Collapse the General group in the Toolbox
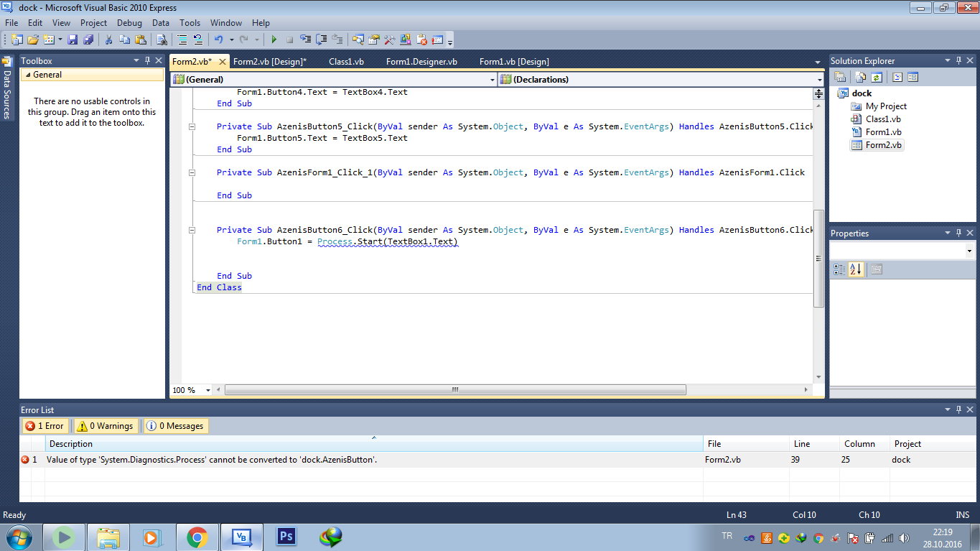Screen dimensions: 980x551 [x=27, y=75]
